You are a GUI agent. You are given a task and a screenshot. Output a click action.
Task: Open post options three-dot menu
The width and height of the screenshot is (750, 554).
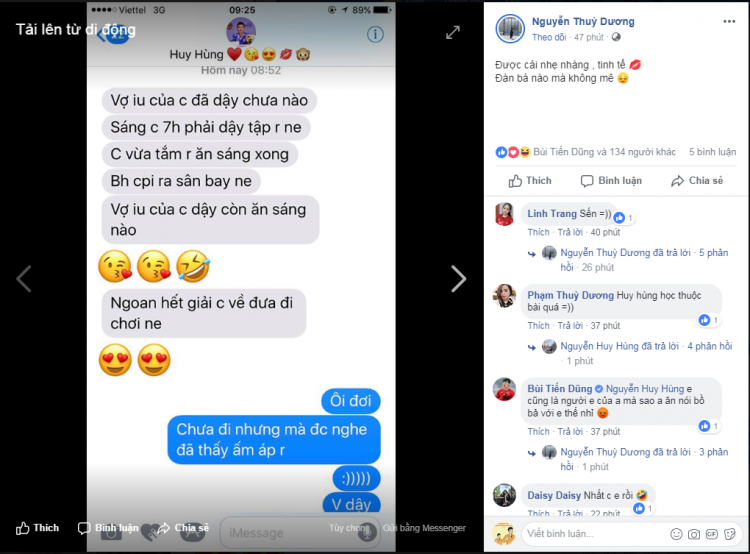coord(729,22)
